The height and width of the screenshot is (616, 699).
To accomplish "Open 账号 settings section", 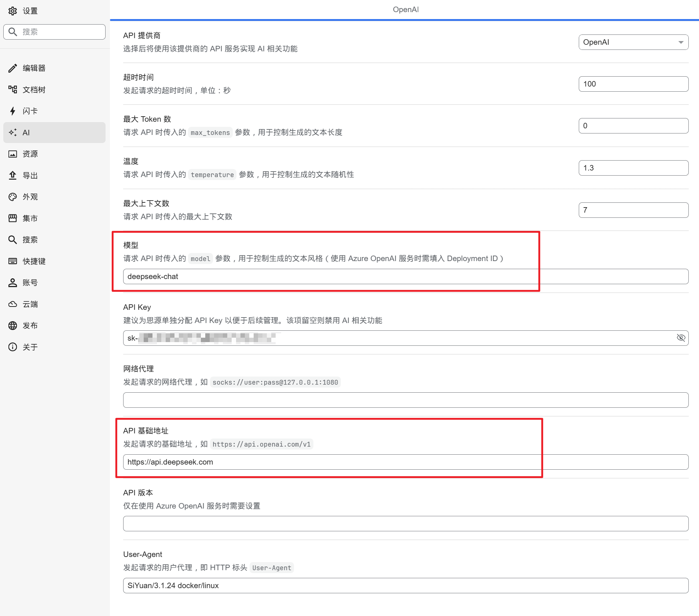I will point(54,283).
